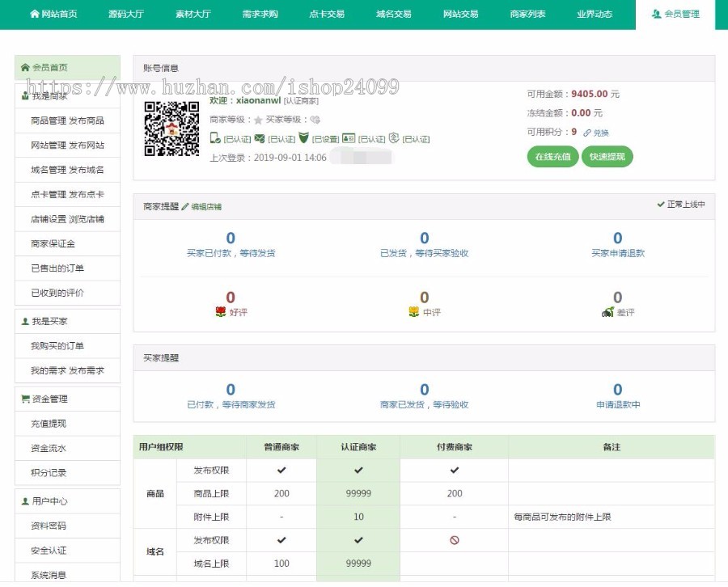The height and width of the screenshot is (587, 728).
Task: Open 充值提现 in the sidebar
Action: [x=49, y=424]
